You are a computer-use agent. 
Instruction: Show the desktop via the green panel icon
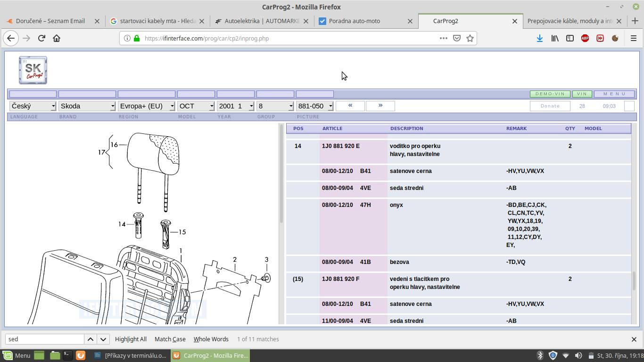point(39,355)
